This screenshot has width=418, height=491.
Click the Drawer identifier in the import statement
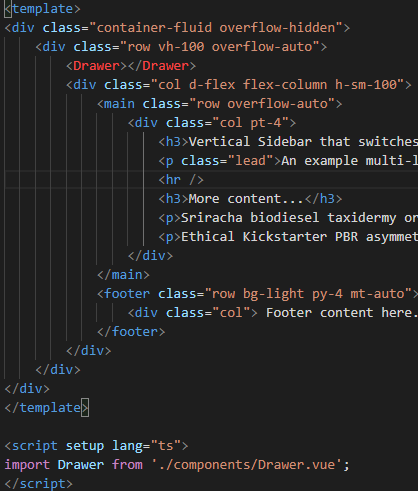(x=81, y=465)
